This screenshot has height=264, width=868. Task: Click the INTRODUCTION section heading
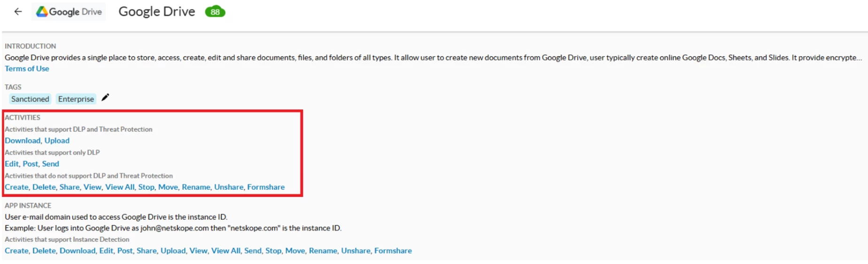tap(31, 46)
